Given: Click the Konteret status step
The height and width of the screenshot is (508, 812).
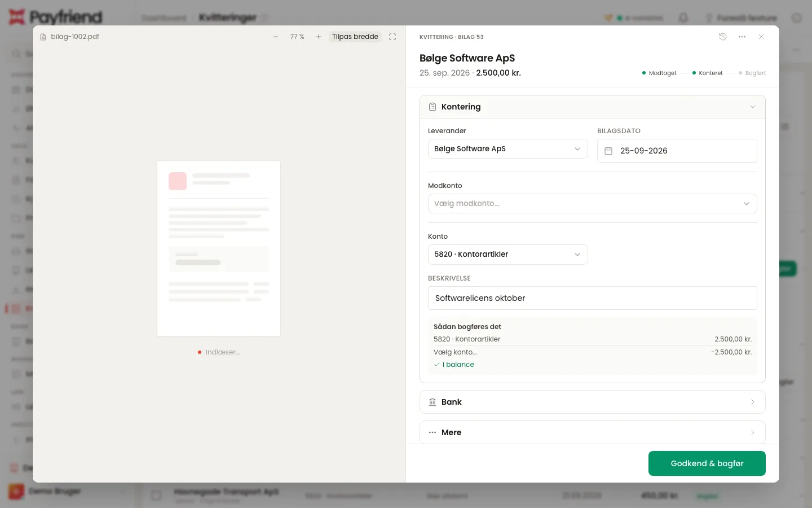Looking at the screenshot, I should pos(708,73).
